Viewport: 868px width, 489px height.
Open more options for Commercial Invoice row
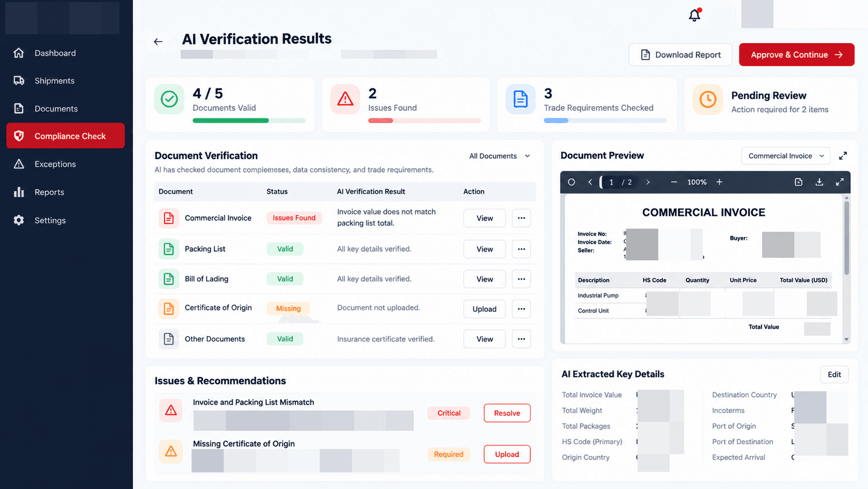[521, 218]
